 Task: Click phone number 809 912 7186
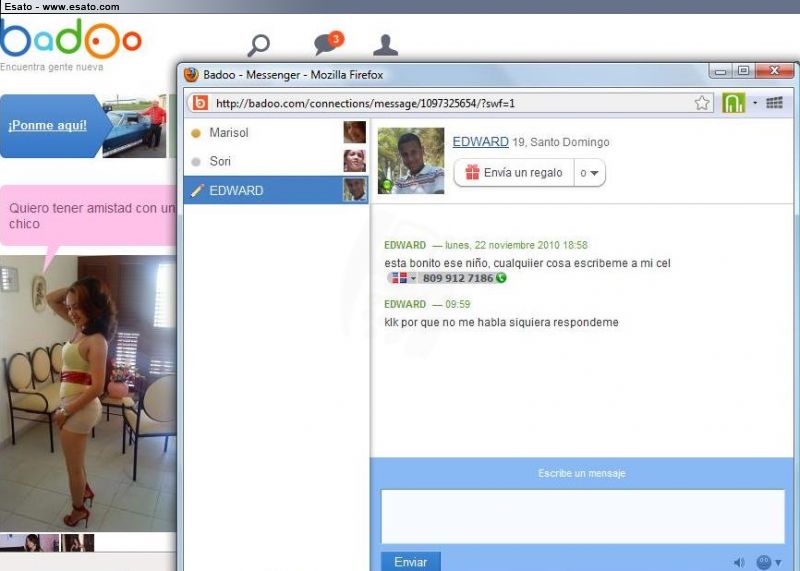tap(458, 278)
